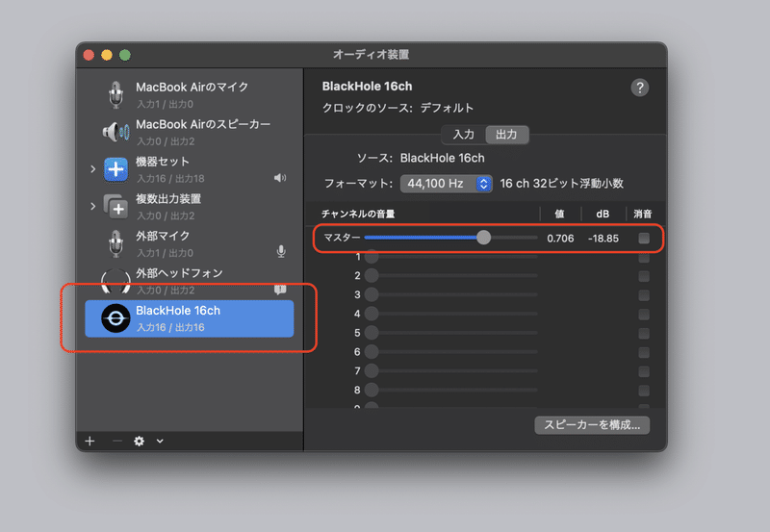Click the master dB value -18.85 field
Viewport: 770px width, 532px height.
pyautogui.click(x=603, y=239)
